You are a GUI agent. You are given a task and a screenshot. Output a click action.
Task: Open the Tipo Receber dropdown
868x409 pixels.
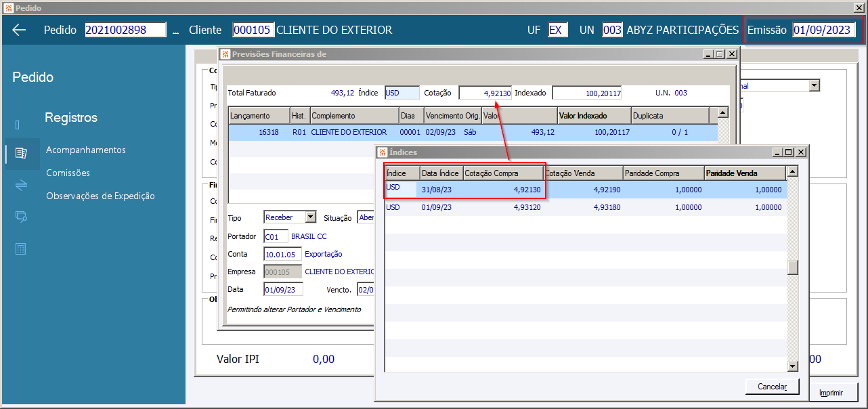click(311, 217)
